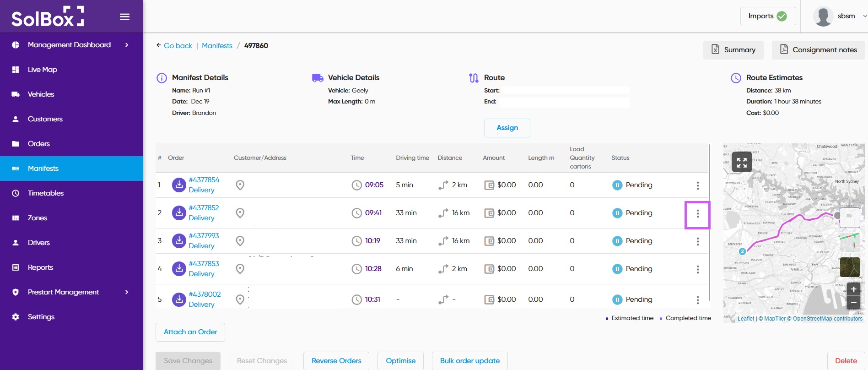This screenshot has height=370, width=868.
Task: Open the sbsm user account dropdown
Action: (x=840, y=16)
